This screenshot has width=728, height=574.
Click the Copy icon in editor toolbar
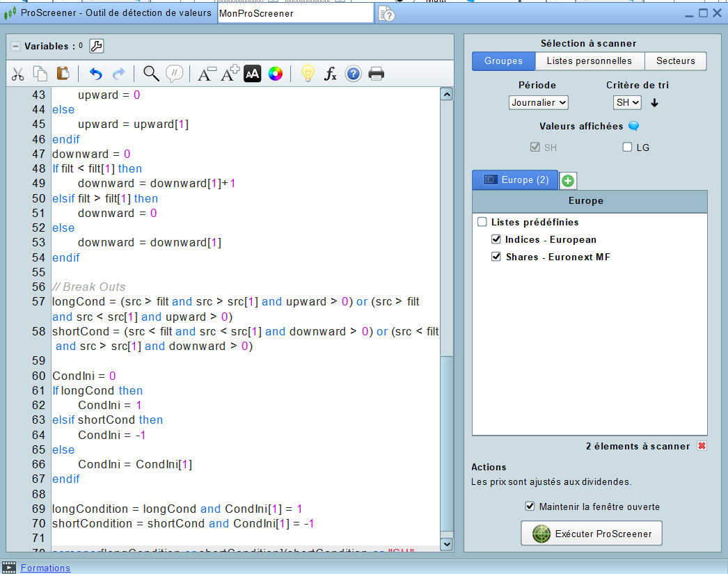pos(40,74)
